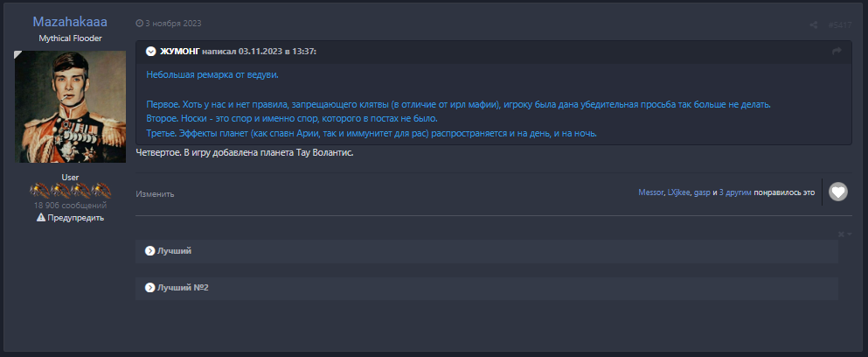Show the 3 другим who liked
The height and width of the screenshot is (357, 868).
(735, 192)
